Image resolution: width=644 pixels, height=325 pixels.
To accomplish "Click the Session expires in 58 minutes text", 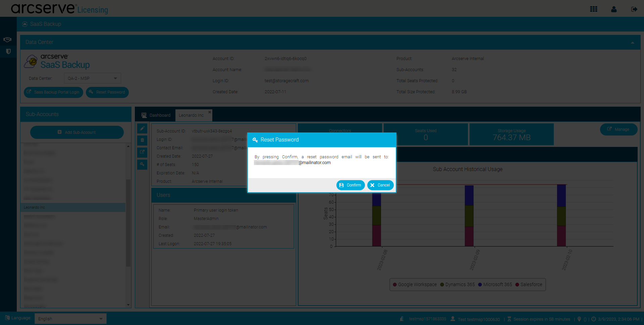I will pyautogui.click(x=542, y=319).
